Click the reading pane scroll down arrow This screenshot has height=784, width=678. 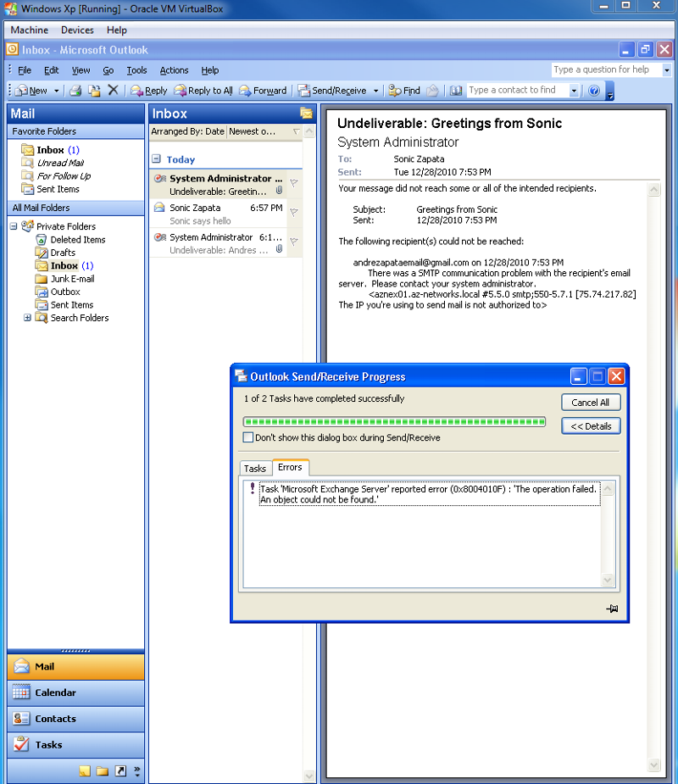[653, 765]
